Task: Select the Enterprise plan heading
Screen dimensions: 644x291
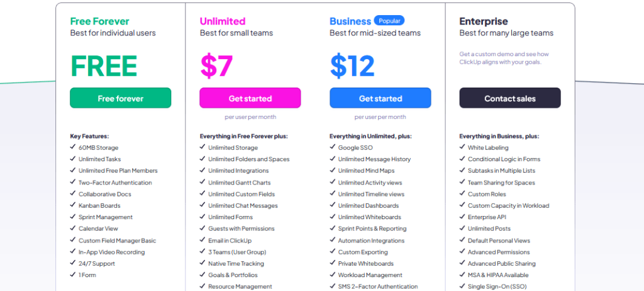Action: pyautogui.click(x=484, y=21)
